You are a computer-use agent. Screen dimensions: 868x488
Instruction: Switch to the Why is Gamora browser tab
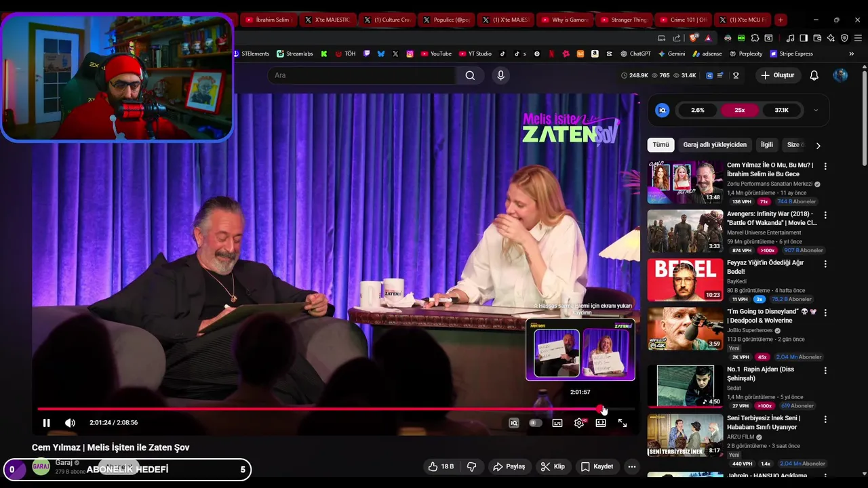564,20
